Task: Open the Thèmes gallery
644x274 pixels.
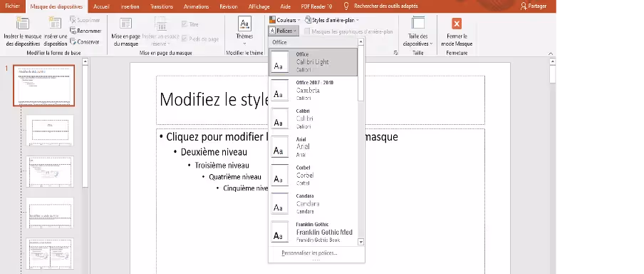Action: click(244, 31)
